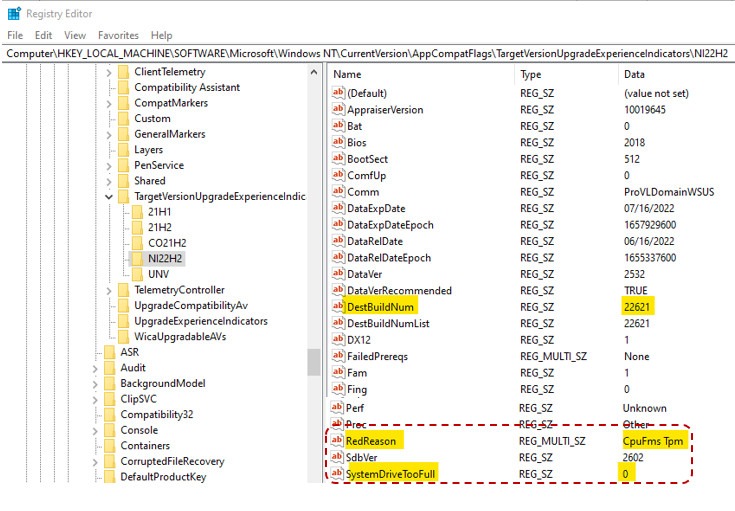Image resolution: width=735 pixels, height=511 pixels.
Task: Select the Custom folder icon
Action: (x=123, y=119)
